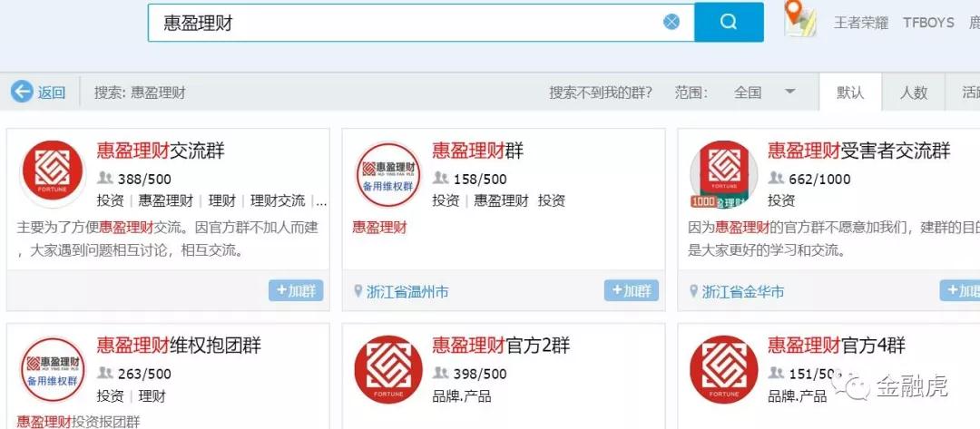
Task: Click the 浙江省金华市 location link
Action: [743, 292]
